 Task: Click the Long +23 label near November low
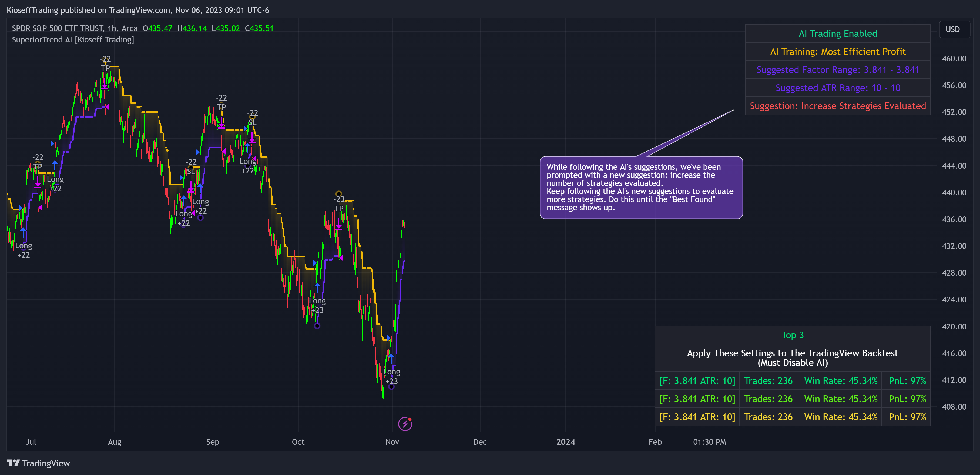[x=391, y=376]
